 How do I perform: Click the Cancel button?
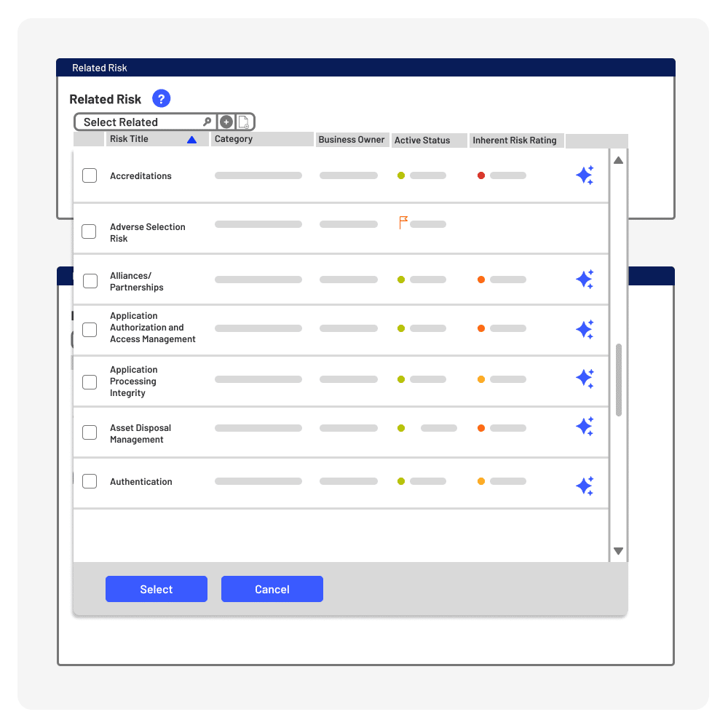[272, 589]
